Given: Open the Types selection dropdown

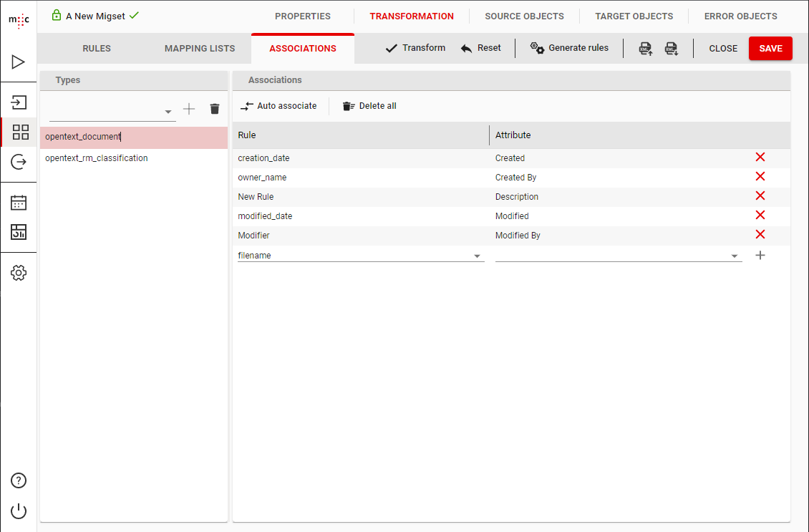Looking at the screenshot, I should tap(168, 112).
